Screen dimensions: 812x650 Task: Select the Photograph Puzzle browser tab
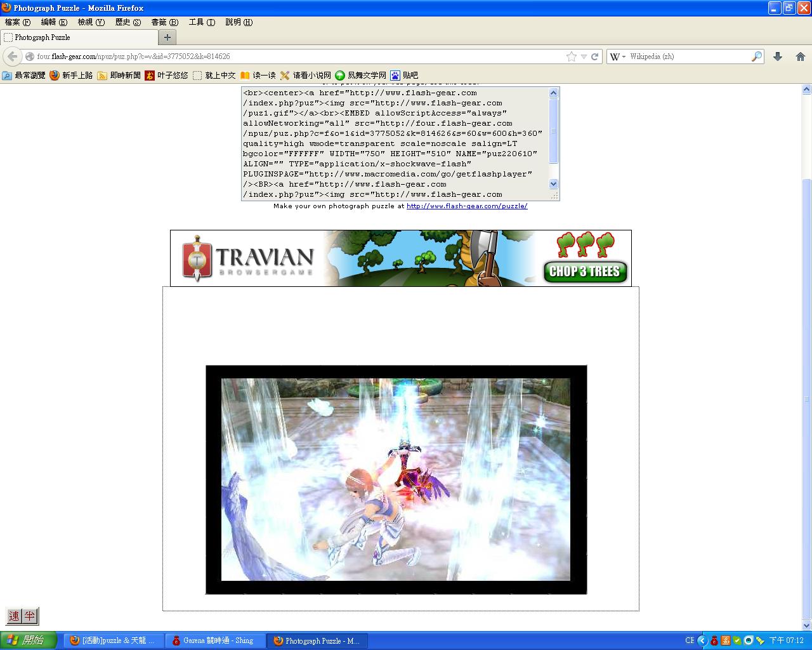[x=79, y=37]
